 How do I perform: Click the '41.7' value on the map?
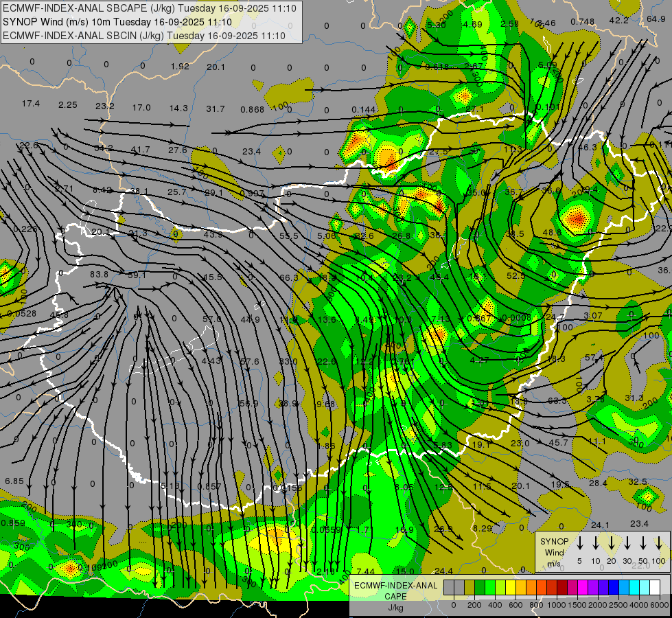141,149
